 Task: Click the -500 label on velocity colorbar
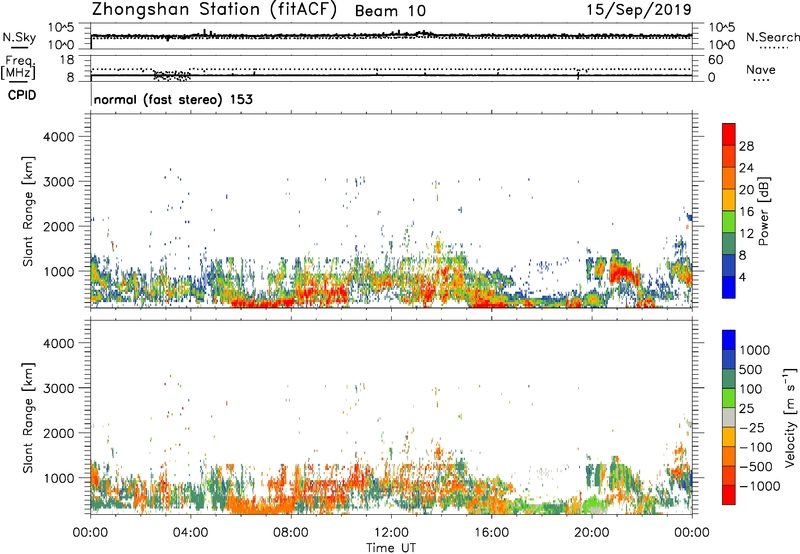pos(756,467)
